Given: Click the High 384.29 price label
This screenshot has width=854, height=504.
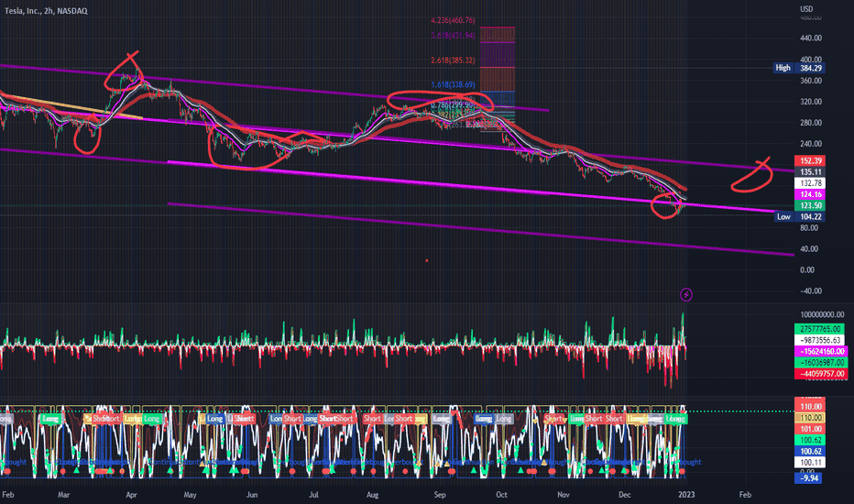Looking at the screenshot, I should click(x=799, y=68).
